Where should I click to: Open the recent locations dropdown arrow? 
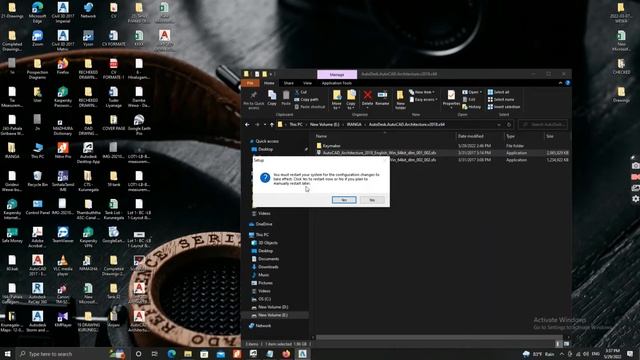coord(265,124)
